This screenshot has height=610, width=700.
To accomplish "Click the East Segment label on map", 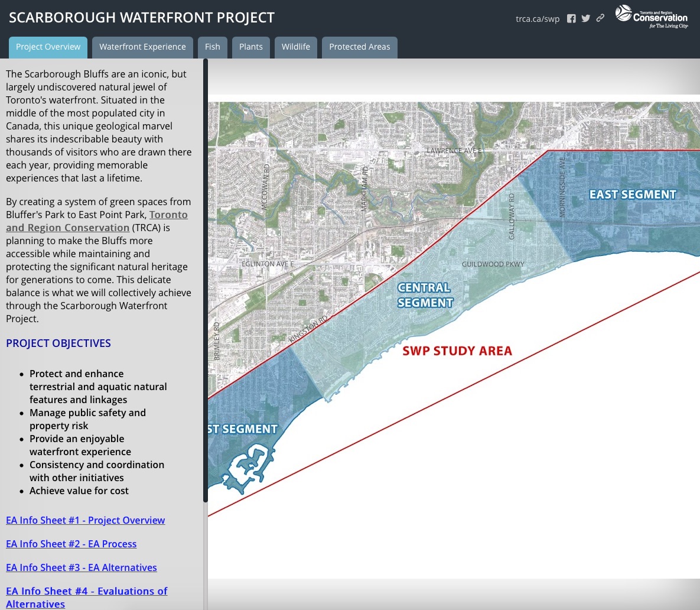I will pyautogui.click(x=633, y=194).
